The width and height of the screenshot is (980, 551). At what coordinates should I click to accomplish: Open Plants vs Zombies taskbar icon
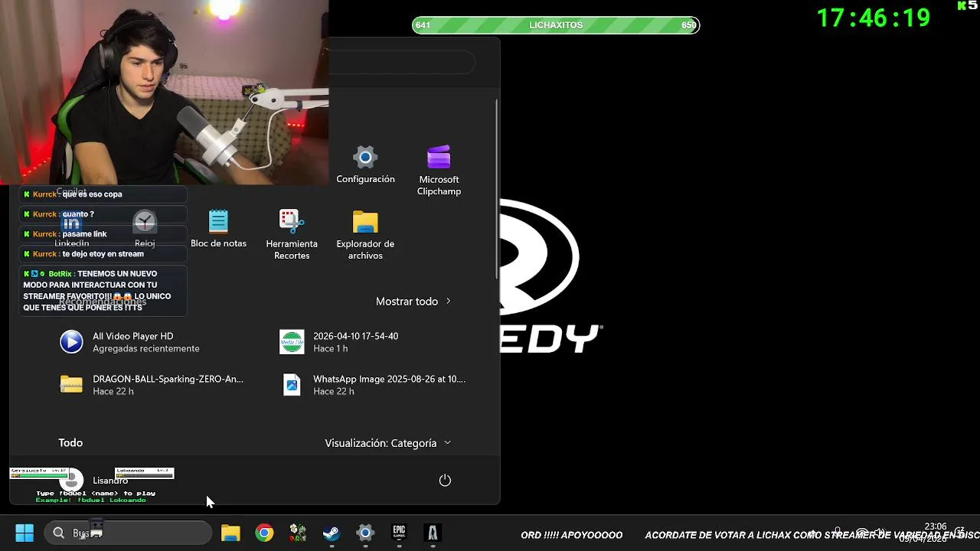(298, 533)
